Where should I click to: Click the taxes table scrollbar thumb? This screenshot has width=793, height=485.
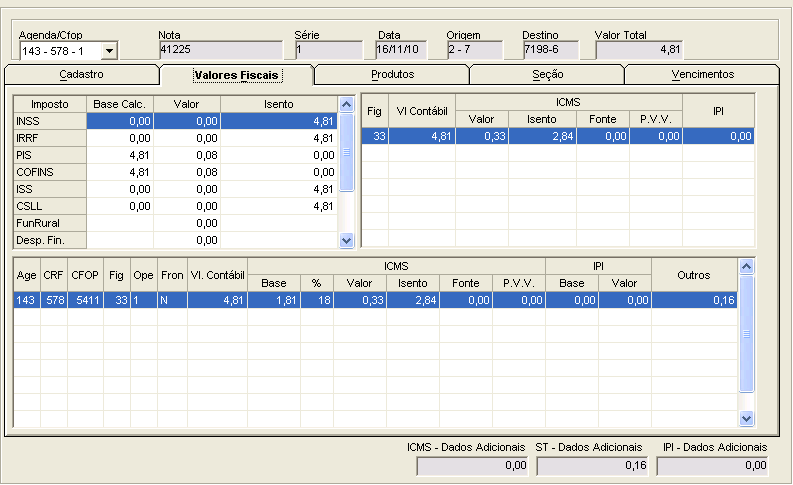(346, 152)
